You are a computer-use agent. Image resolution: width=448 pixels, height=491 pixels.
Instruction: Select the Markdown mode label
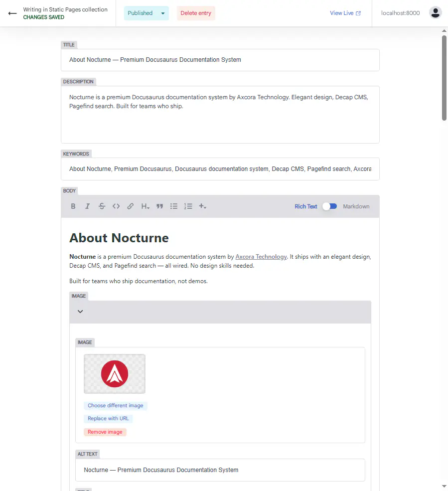[356, 206]
